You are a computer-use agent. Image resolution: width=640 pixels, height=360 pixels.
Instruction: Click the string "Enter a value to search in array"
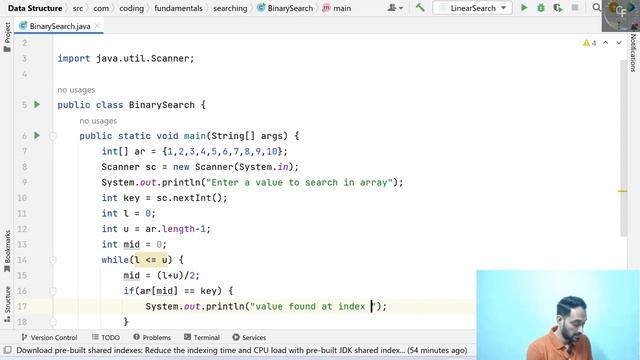click(x=300, y=182)
